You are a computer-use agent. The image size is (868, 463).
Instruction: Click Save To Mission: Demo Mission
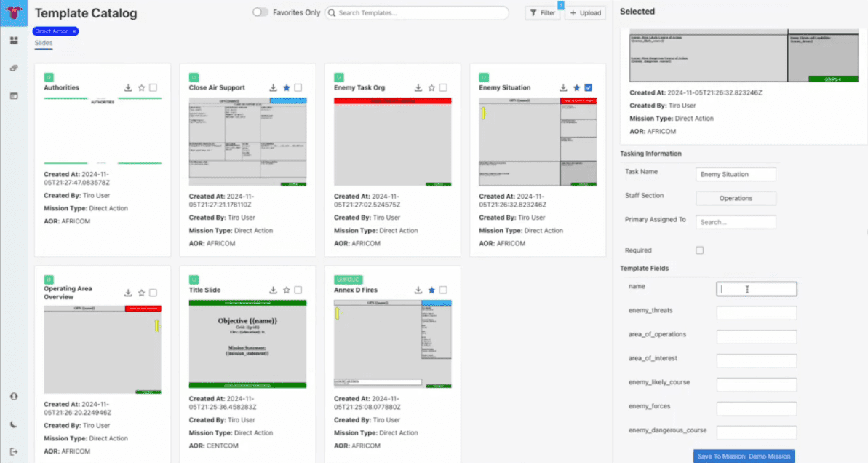tap(744, 456)
